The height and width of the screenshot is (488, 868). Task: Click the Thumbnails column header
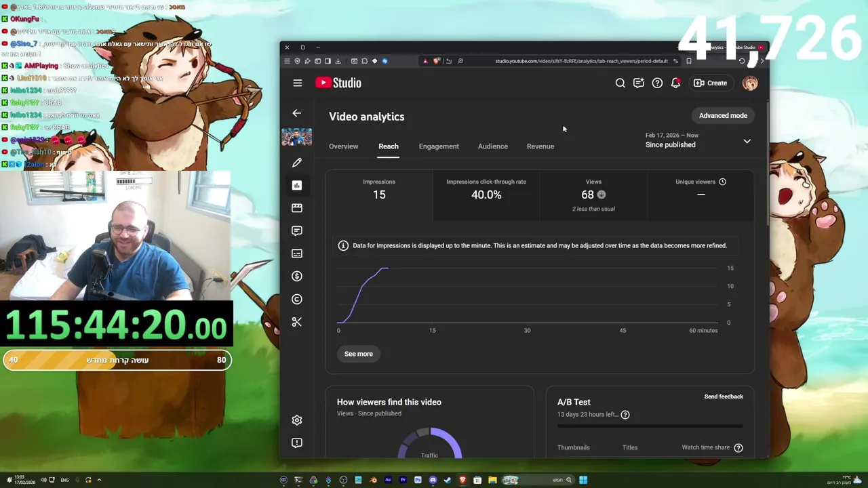coord(574,447)
